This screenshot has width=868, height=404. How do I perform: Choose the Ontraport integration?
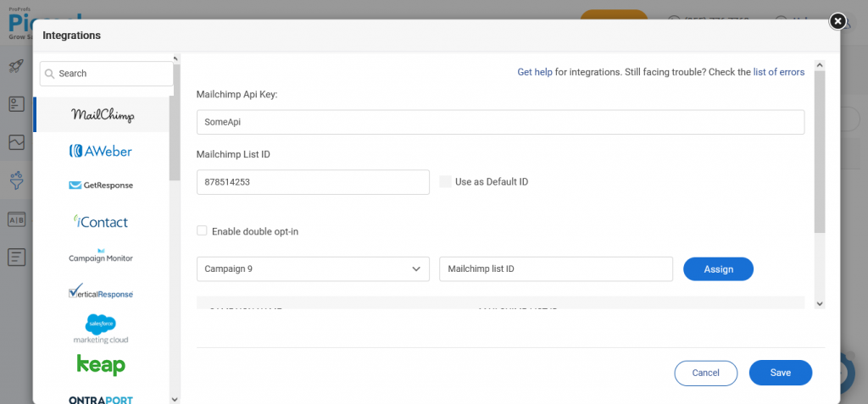[101, 400]
